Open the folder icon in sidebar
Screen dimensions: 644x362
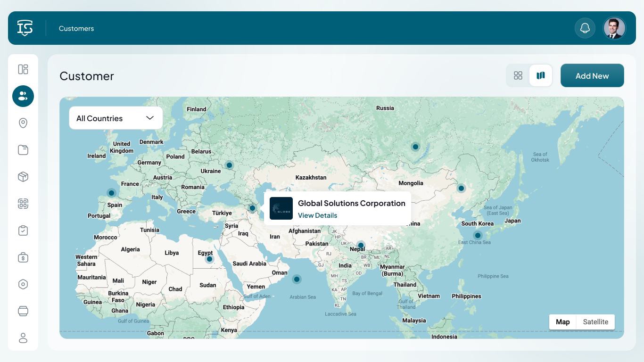23,150
